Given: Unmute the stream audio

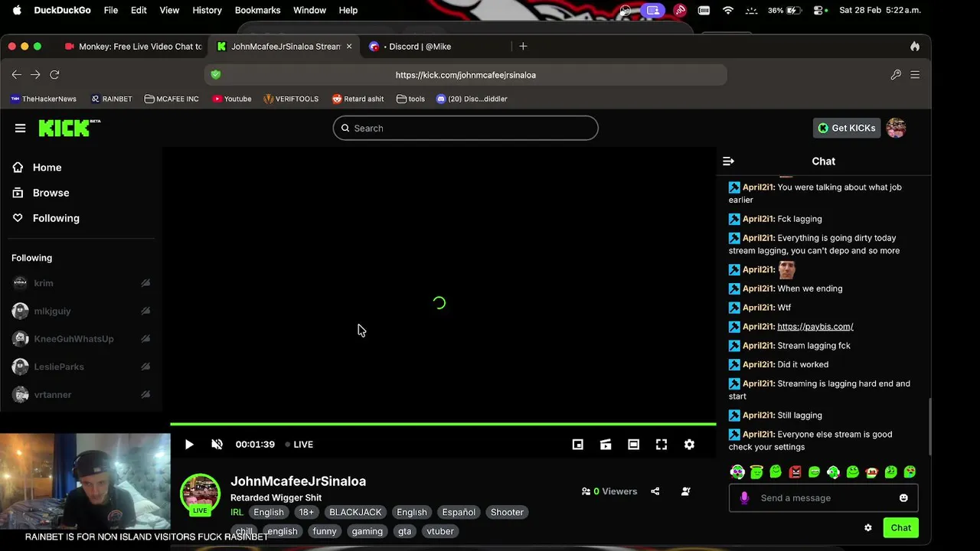Looking at the screenshot, I should click(217, 445).
